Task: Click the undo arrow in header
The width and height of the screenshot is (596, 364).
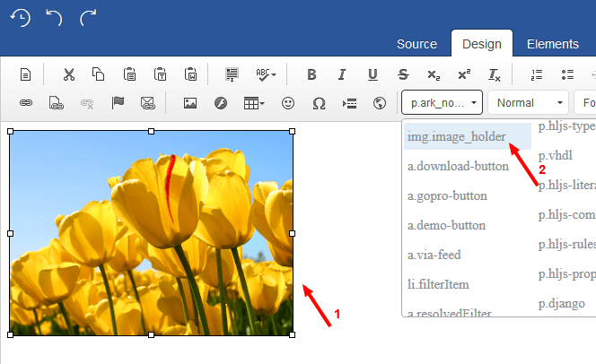Action: 55,17
